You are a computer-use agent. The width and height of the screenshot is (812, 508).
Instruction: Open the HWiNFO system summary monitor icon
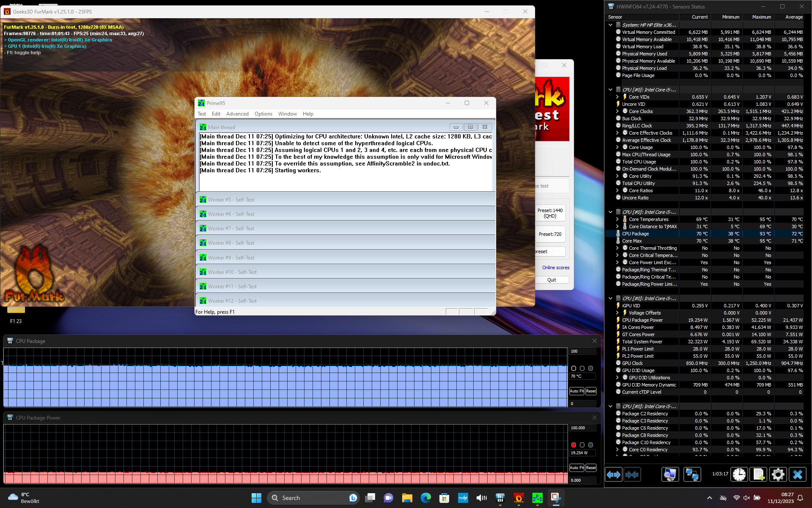pyautogui.click(x=670, y=475)
